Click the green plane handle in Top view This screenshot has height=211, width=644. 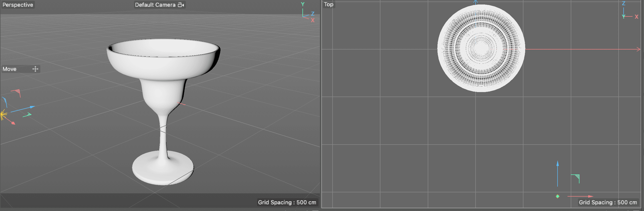(576, 178)
